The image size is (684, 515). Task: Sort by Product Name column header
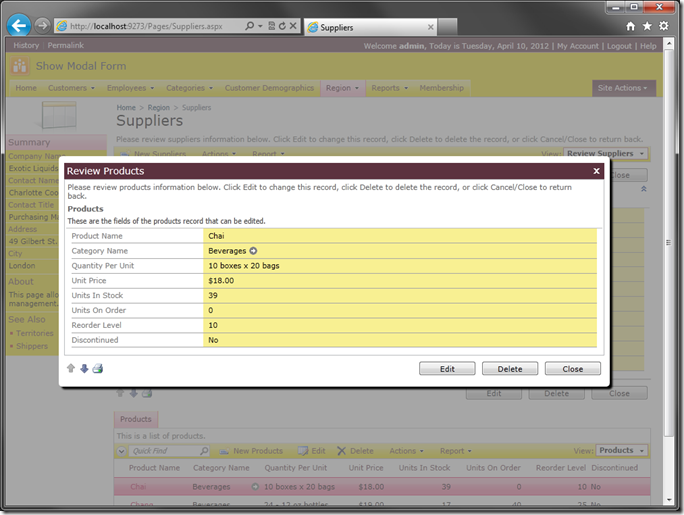(154, 467)
